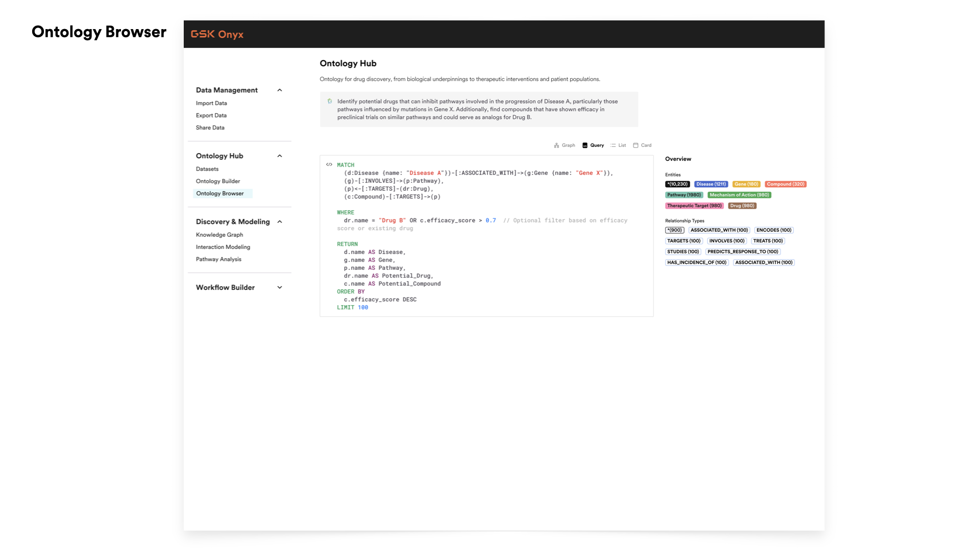980x551 pixels.
Task: Filter by Gene (180) entity chip
Action: [746, 184]
